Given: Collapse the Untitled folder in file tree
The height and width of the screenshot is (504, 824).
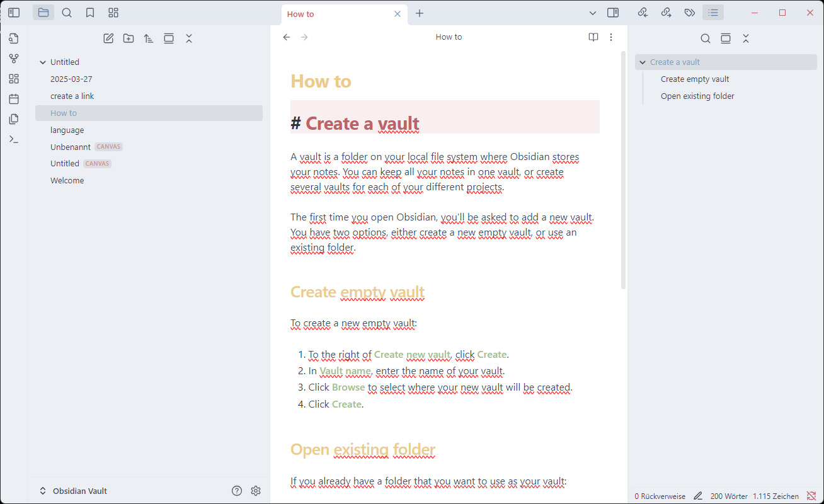Looking at the screenshot, I should (x=43, y=62).
